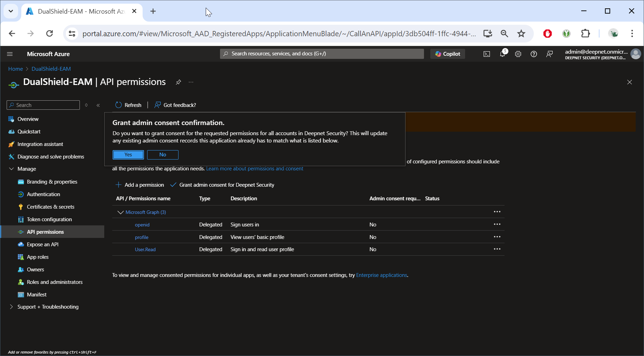Open more options for User.Read permission

(x=497, y=249)
